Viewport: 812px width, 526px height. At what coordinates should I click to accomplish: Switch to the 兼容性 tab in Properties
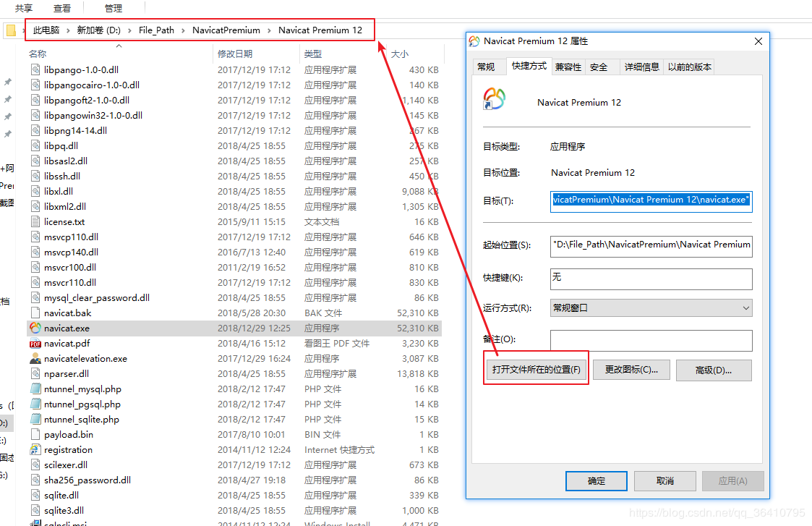(x=568, y=67)
